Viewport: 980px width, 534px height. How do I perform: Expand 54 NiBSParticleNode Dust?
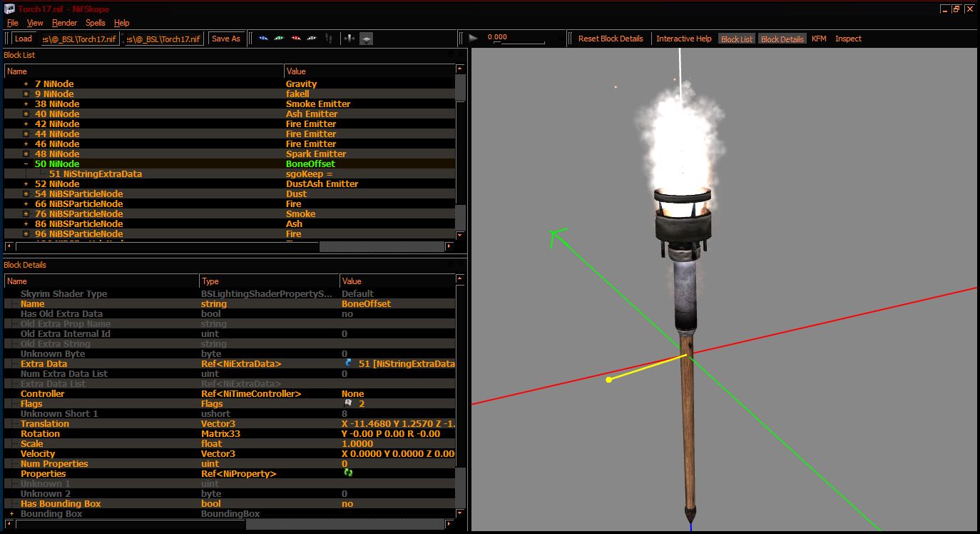[x=26, y=193]
